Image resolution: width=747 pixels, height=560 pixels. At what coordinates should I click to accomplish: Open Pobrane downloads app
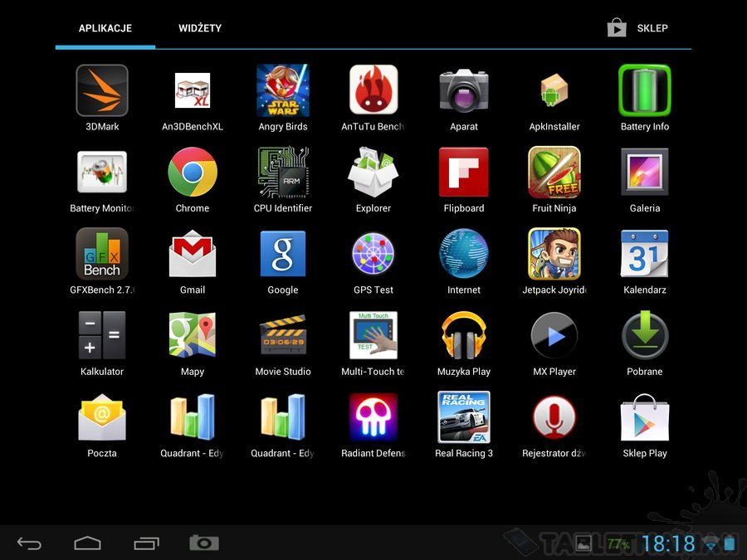tap(645, 335)
